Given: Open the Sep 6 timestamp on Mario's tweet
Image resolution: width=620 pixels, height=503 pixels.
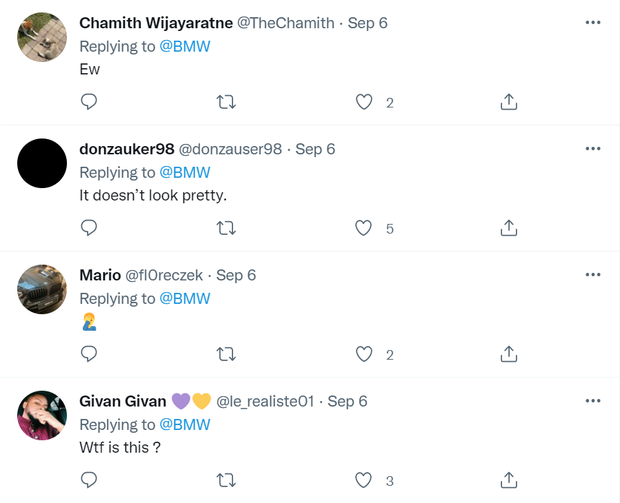Looking at the screenshot, I should click(236, 275).
